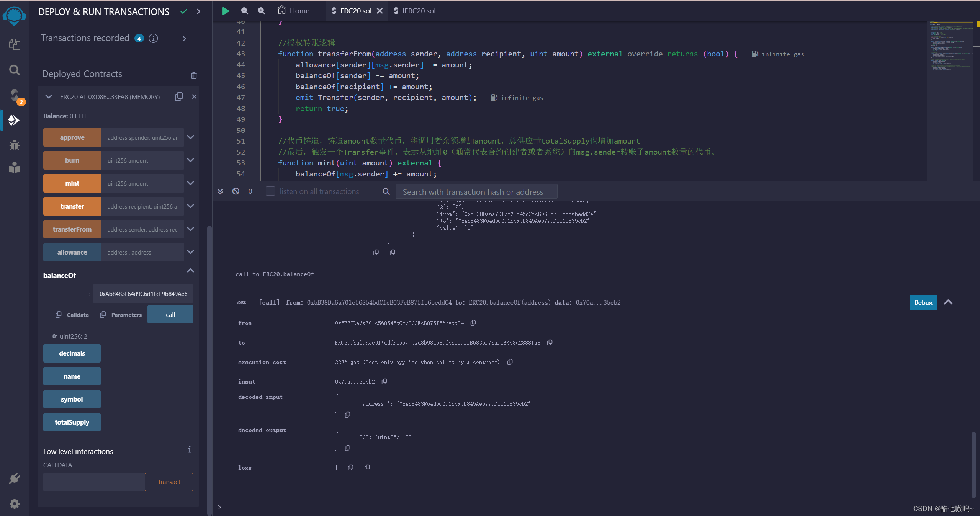This screenshot has width=980, height=516.
Task: Click the allowance function button
Action: coord(72,252)
